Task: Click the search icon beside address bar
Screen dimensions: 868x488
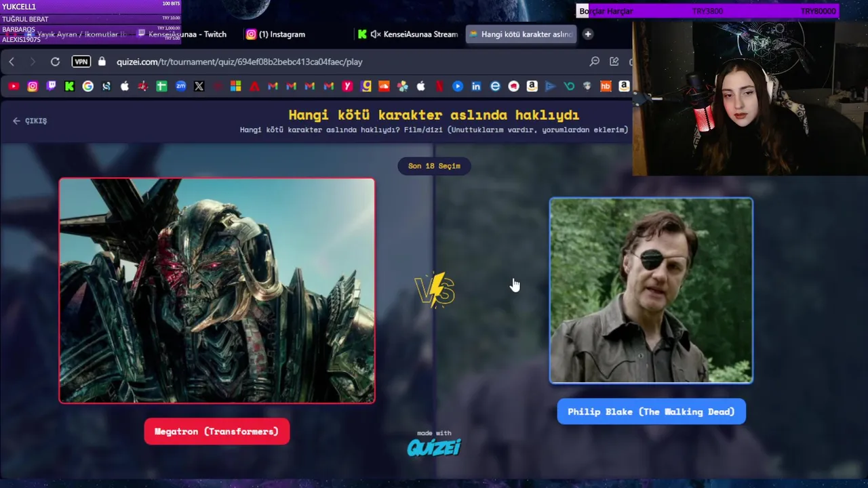Action: 595,62
